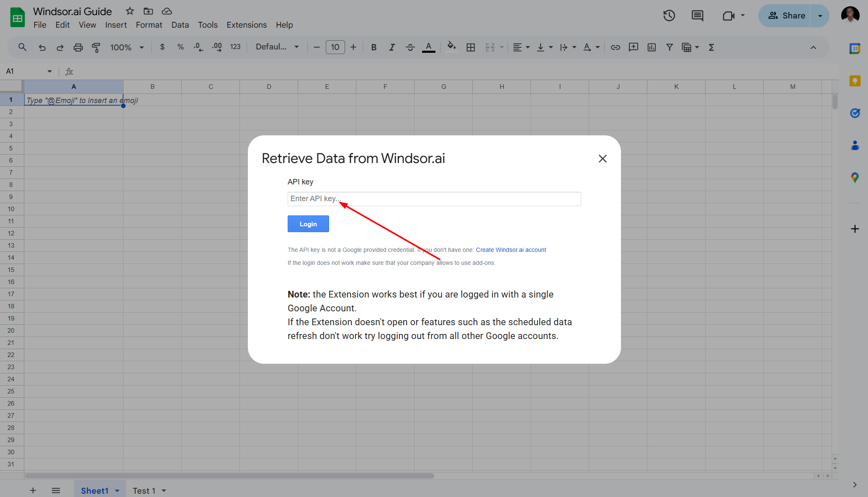Open the Data menu
The height and width of the screenshot is (497, 868).
point(180,25)
